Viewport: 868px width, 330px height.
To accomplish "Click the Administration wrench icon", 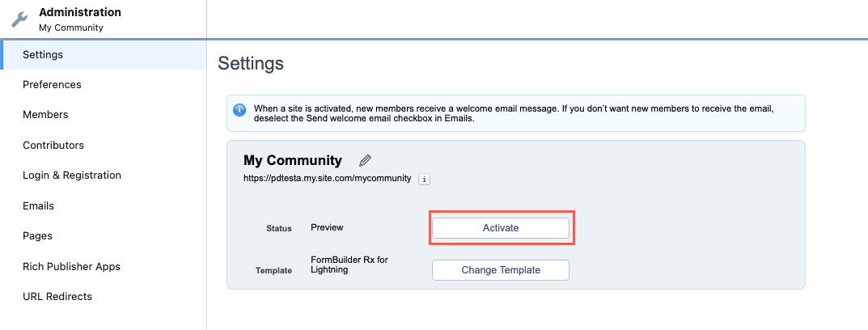I will pyautogui.click(x=19, y=19).
